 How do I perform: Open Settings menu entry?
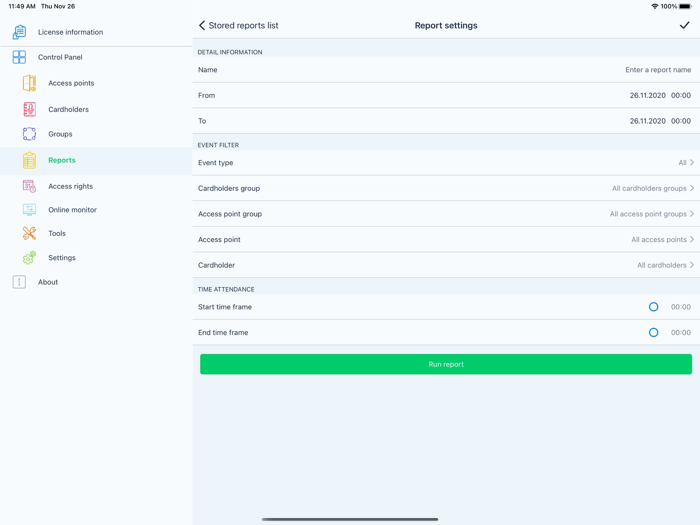(62, 258)
